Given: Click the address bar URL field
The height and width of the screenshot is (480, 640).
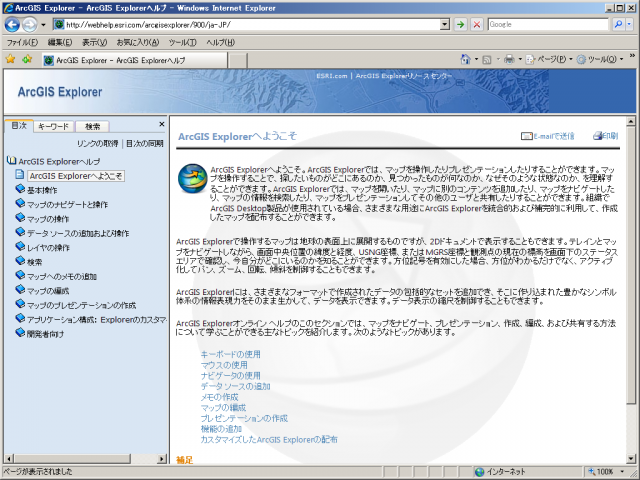Looking at the screenshot, I should [247, 24].
